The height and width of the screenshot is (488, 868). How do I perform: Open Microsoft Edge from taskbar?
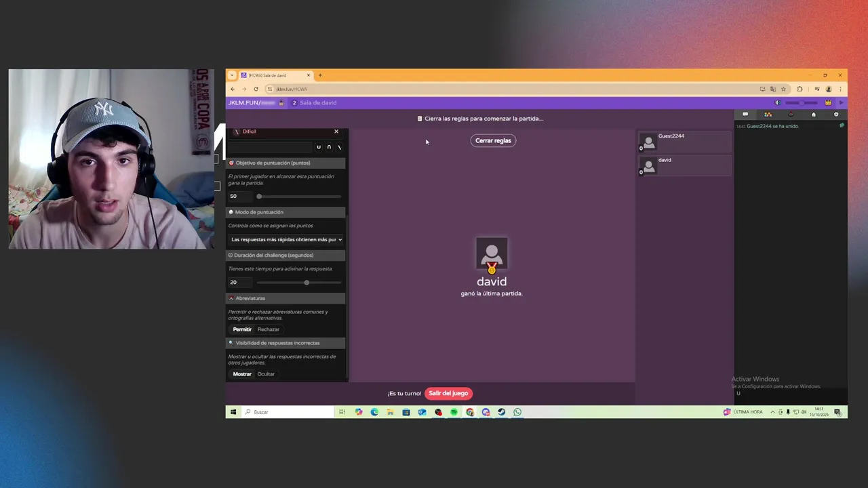click(374, 412)
